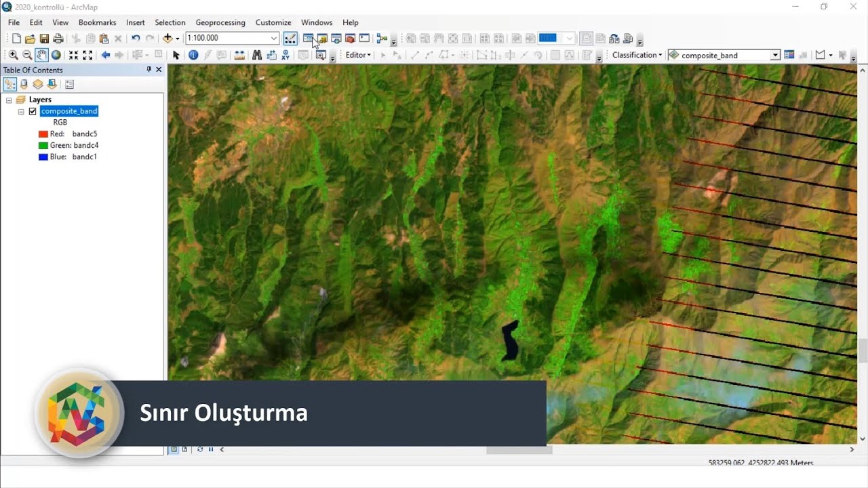868x488 pixels.
Task: Click the Fixed Zoom In icon
Action: 73,55
